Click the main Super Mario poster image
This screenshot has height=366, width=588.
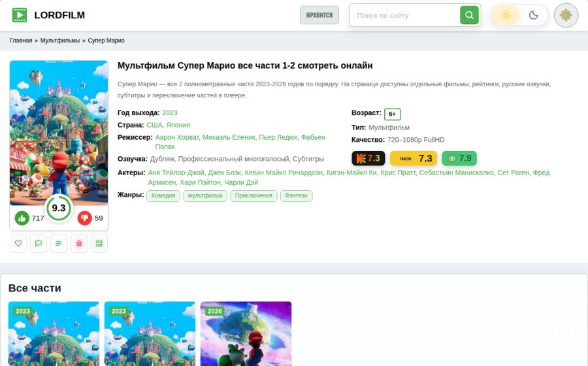click(x=59, y=133)
